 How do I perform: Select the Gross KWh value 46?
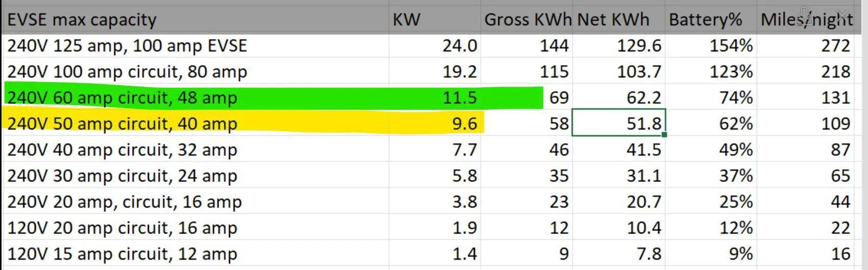point(559,150)
